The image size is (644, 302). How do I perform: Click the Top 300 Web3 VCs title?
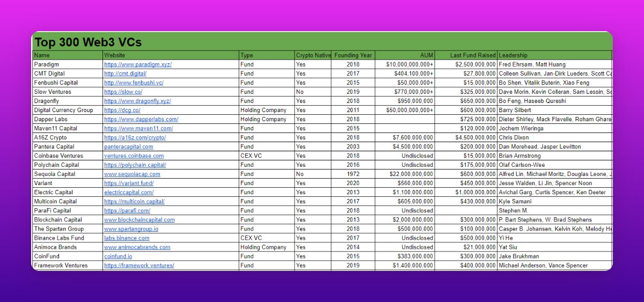(88, 42)
